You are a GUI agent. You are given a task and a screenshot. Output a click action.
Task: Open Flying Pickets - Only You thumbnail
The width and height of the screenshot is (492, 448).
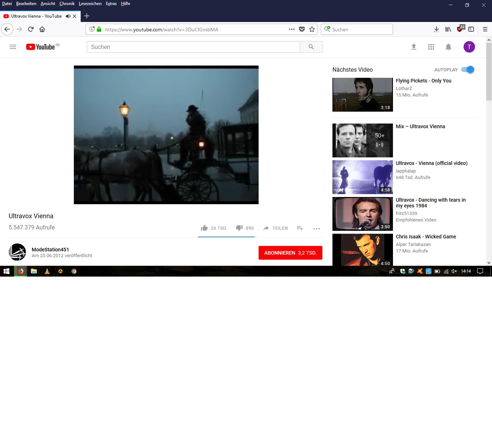pyautogui.click(x=363, y=95)
